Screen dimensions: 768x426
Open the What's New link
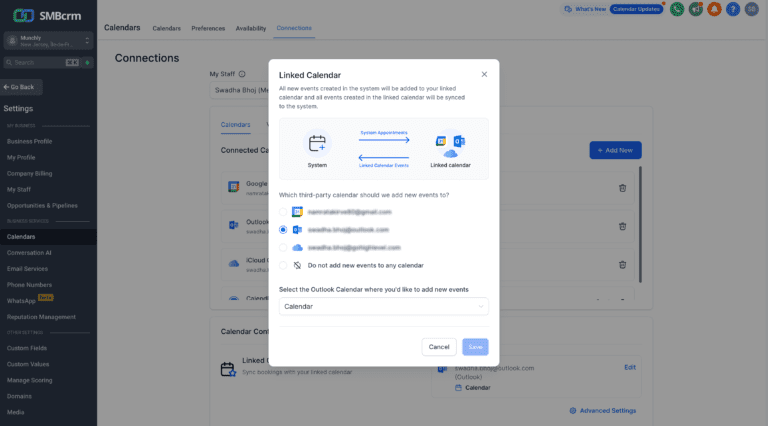[x=585, y=9]
